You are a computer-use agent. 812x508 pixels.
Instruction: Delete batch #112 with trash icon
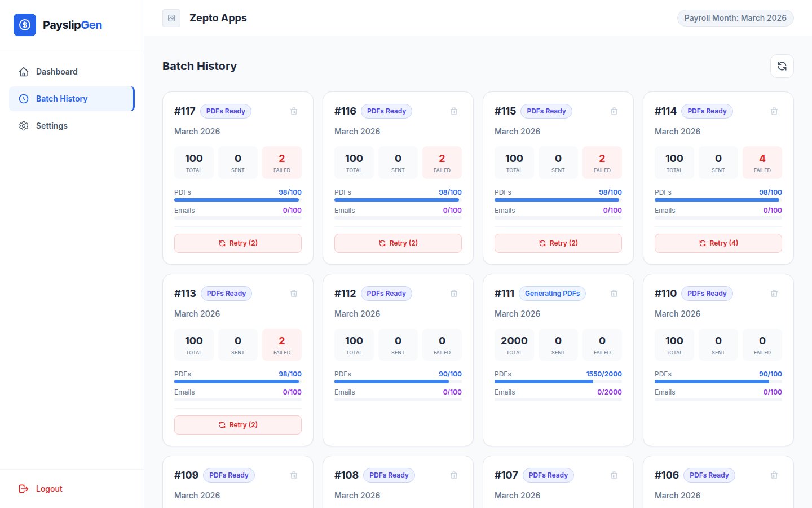click(x=454, y=294)
